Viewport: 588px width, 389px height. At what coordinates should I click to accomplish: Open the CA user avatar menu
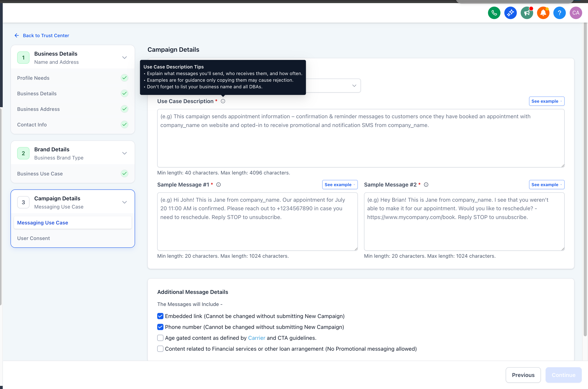point(576,13)
